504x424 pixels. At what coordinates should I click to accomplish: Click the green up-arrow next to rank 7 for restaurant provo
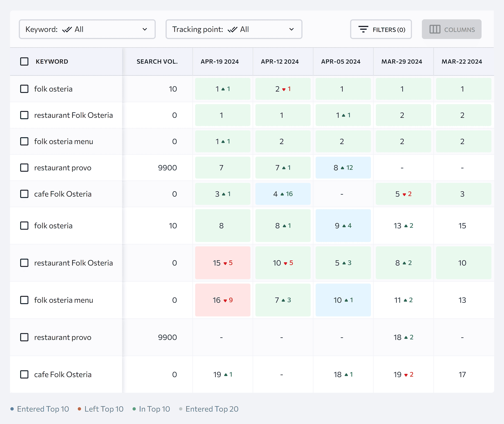[284, 168]
